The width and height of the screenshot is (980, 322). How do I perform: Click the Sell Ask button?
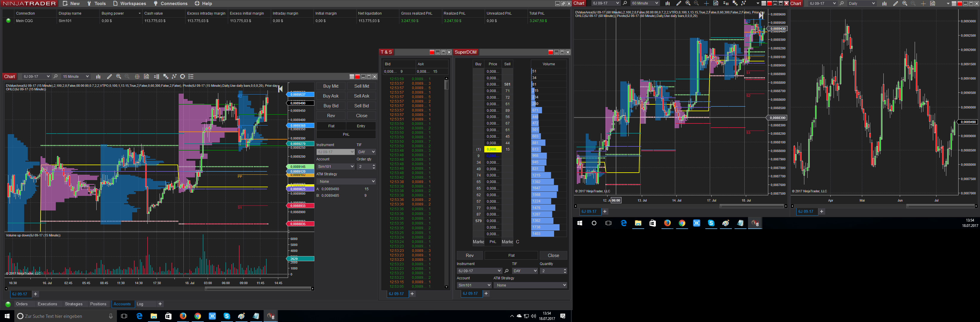coord(361,96)
